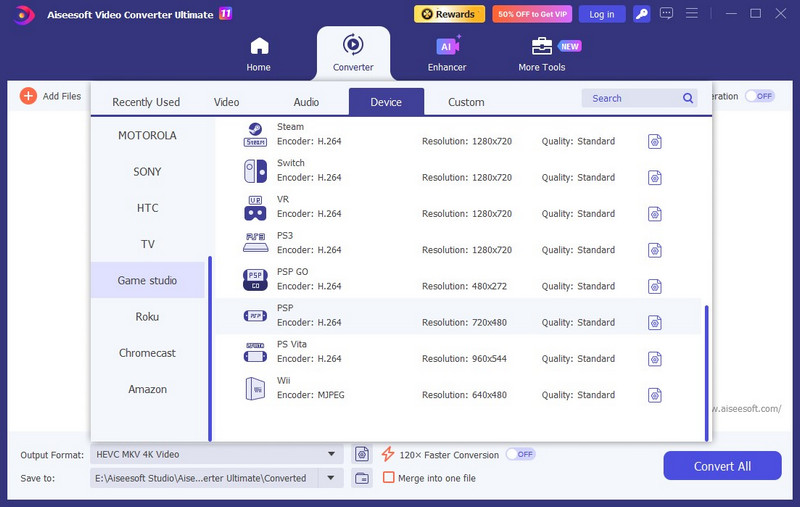Go to the Home section
Screen dimensions: 800x507
[259, 54]
